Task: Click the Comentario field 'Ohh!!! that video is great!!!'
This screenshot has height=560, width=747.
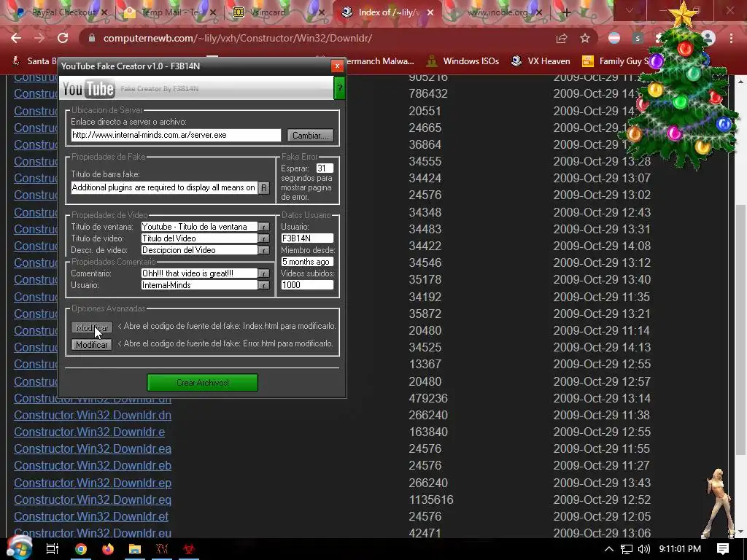Action: point(199,273)
